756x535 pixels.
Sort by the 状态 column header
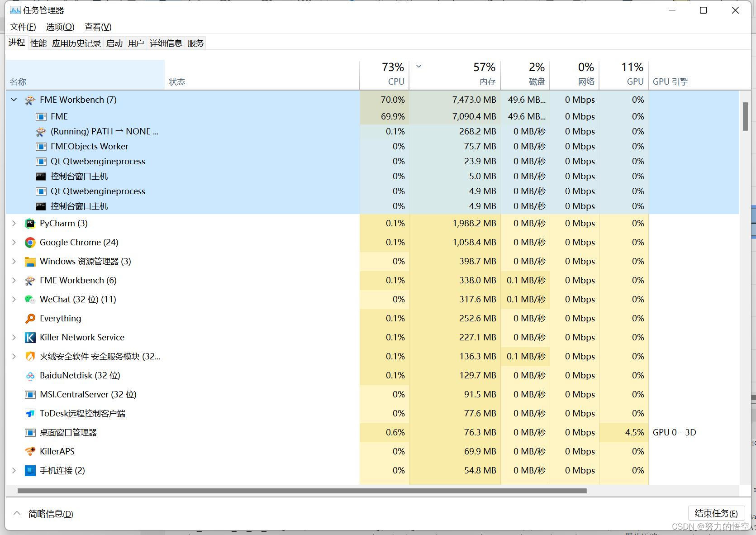[x=262, y=75]
